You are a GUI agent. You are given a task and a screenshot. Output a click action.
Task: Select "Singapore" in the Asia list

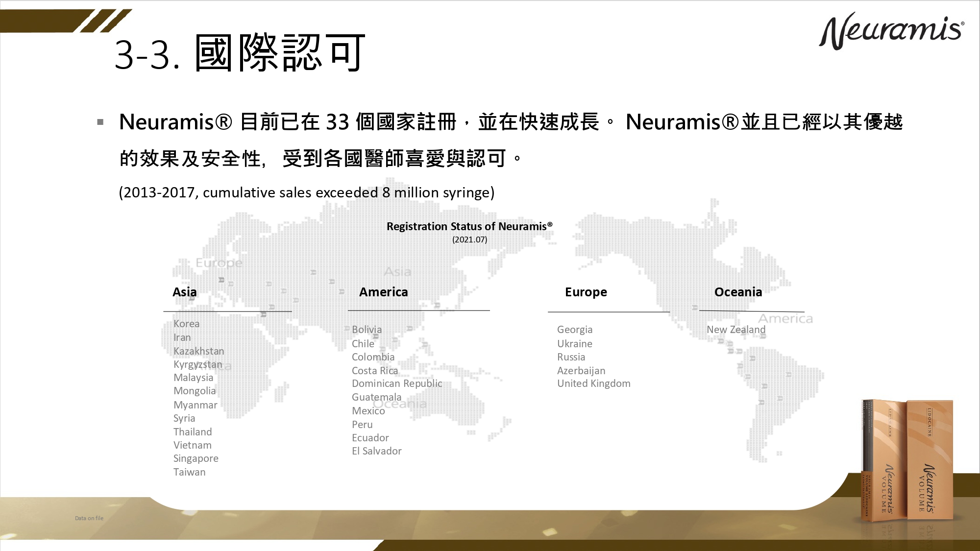(196, 459)
